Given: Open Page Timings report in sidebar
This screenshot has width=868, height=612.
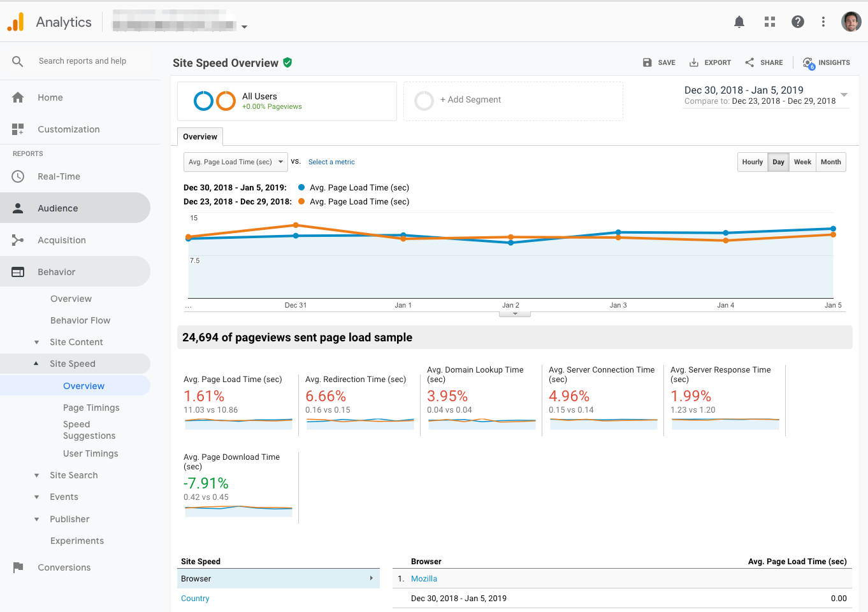Looking at the screenshot, I should [91, 408].
